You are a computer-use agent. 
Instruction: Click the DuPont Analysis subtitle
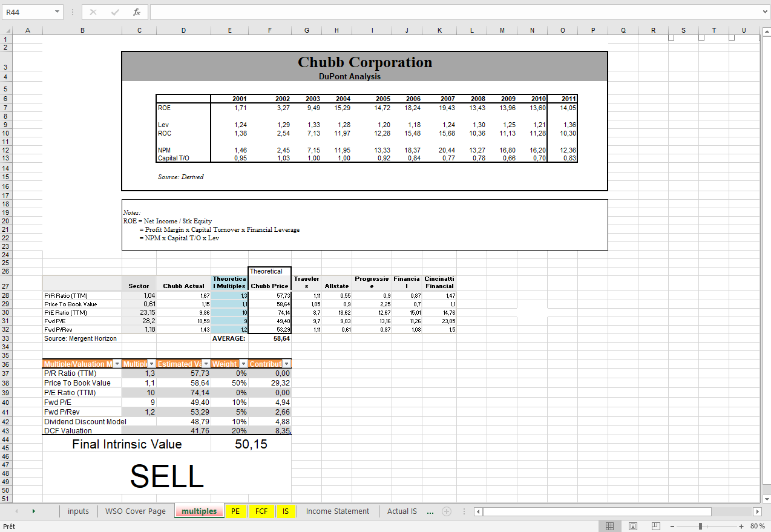coord(350,77)
